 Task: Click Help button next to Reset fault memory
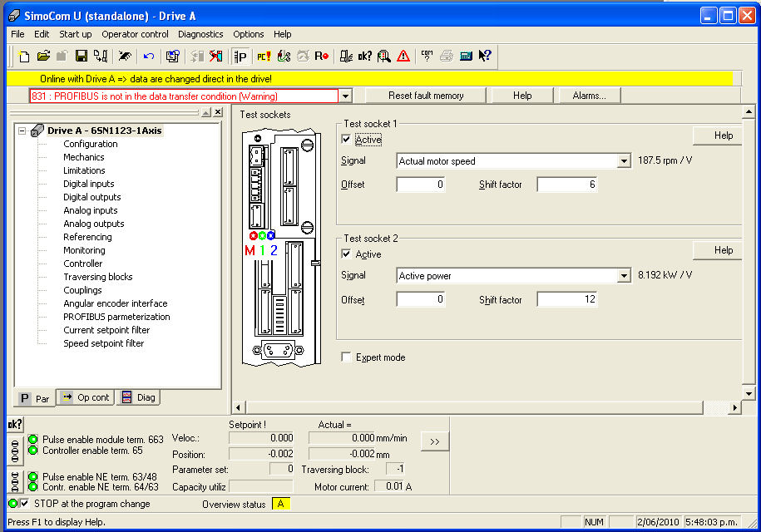(x=522, y=96)
